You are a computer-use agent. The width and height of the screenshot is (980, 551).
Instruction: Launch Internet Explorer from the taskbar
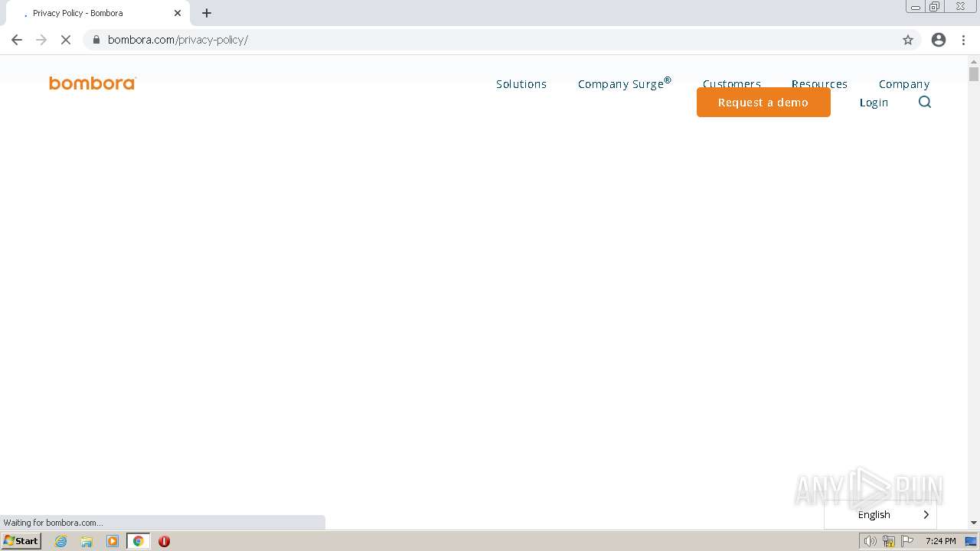tap(61, 541)
